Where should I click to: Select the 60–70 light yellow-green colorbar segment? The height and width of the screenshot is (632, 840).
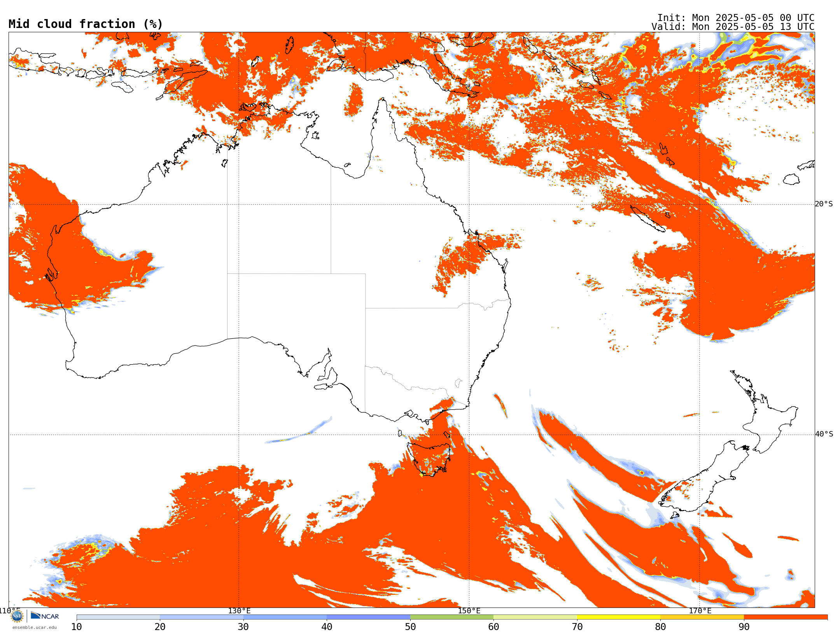tap(535, 617)
